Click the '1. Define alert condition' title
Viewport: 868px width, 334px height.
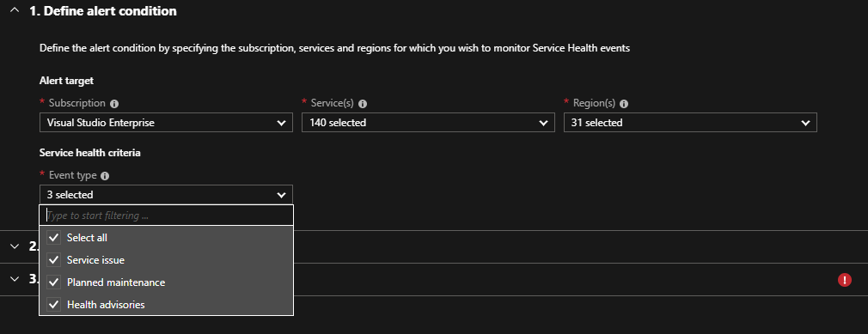[103, 10]
